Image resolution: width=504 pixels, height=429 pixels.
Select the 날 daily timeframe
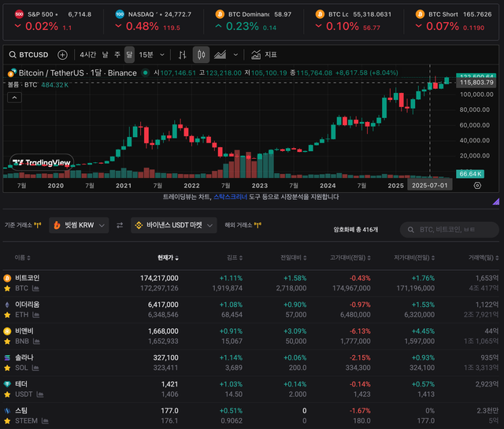(106, 55)
